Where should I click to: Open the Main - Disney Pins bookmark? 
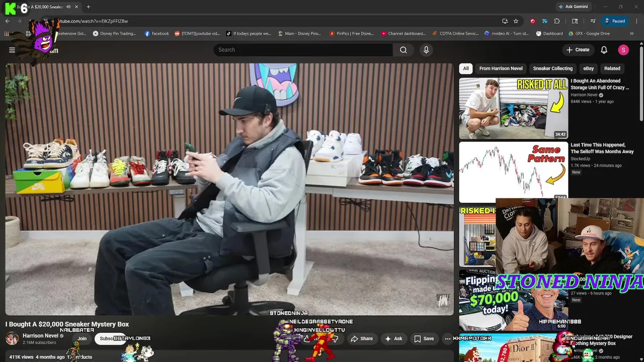(299, 34)
